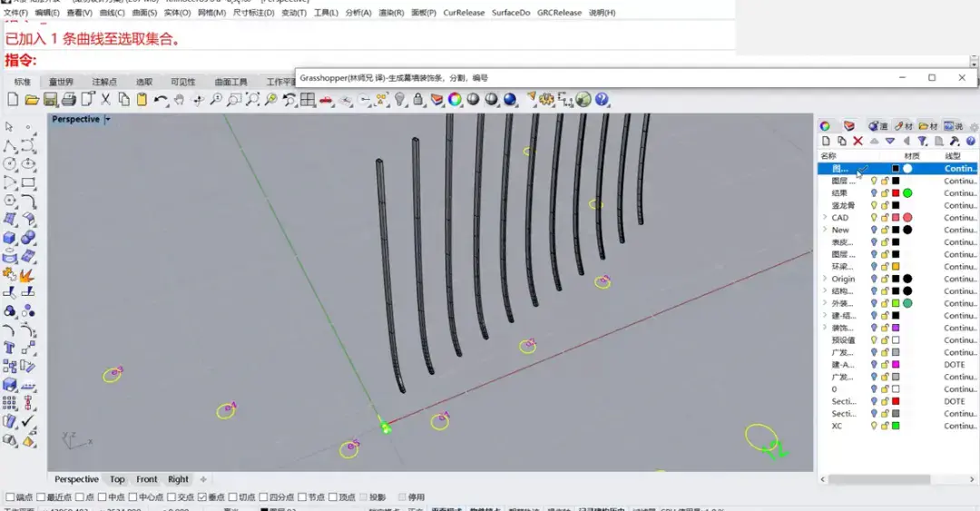Click the Print icon in the toolbar
This screenshot has height=511, width=980.
pos(69,100)
